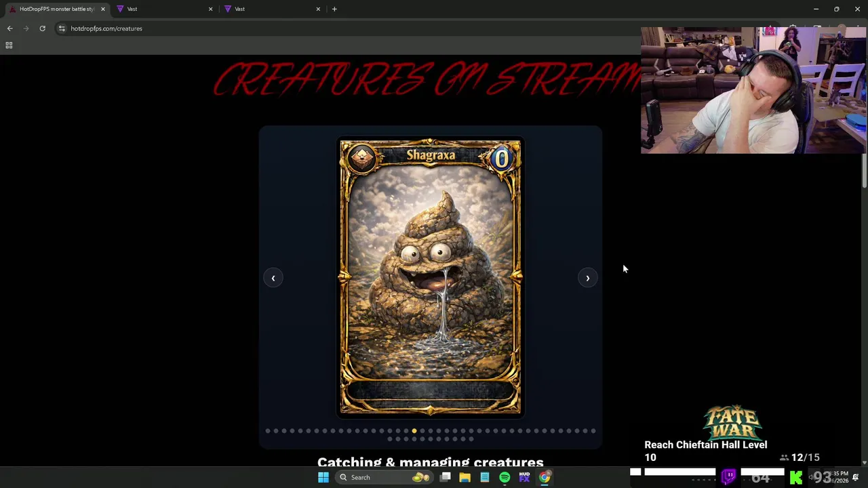Image resolution: width=868 pixels, height=488 pixels.
Task: Open Task View from taskbar
Action: click(445, 477)
